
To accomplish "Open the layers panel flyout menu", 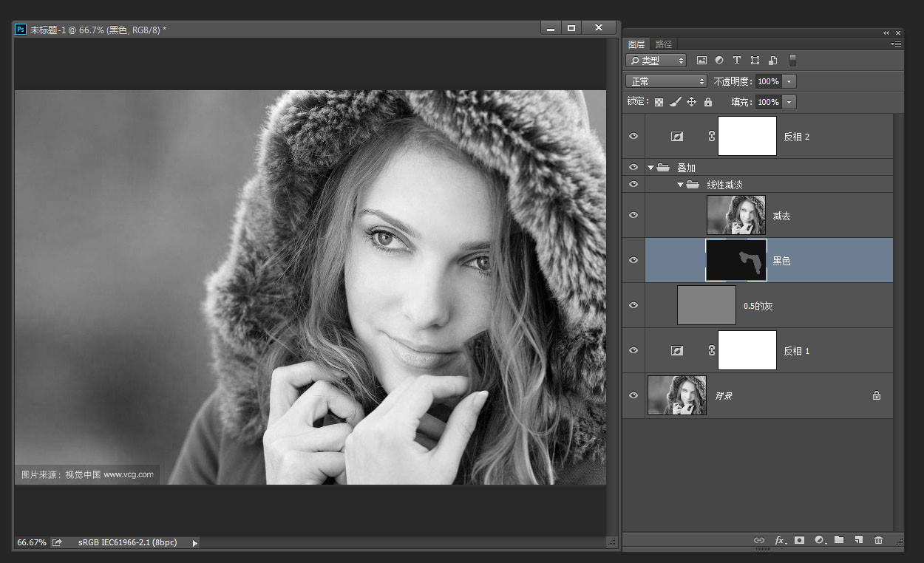I will tap(896, 44).
